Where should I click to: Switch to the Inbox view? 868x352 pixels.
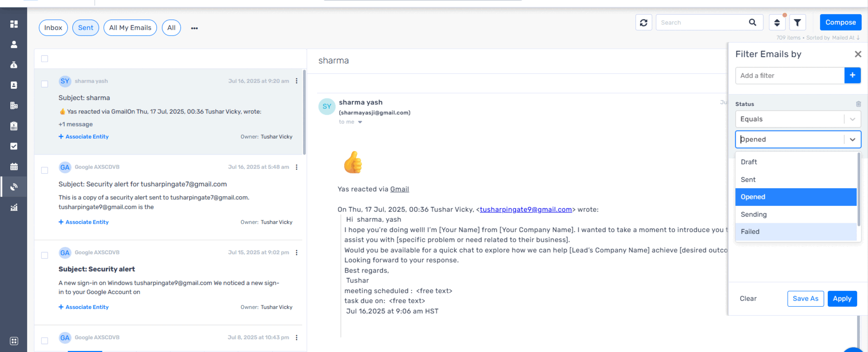[53, 28]
